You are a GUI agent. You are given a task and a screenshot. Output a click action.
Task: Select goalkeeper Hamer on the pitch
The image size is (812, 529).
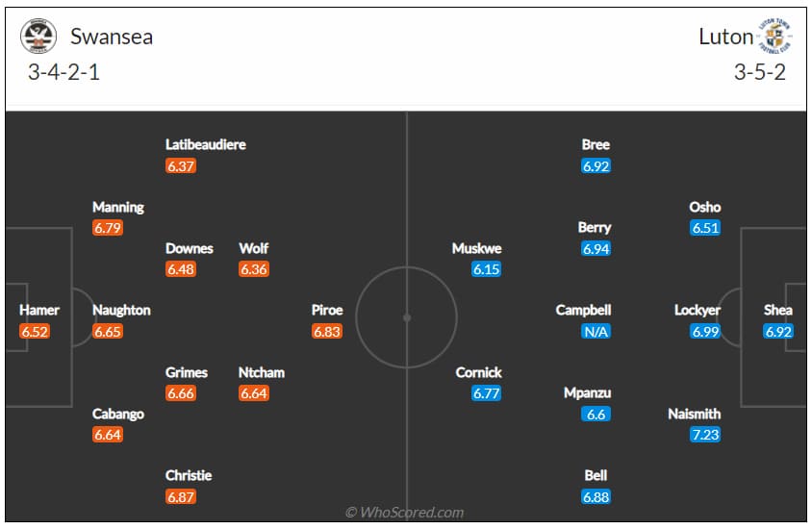coord(39,310)
